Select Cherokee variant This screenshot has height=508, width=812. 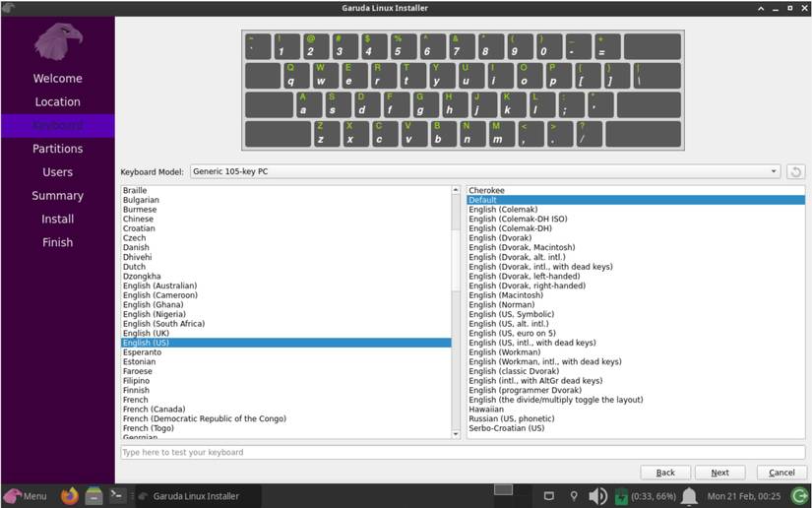point(636,190)
